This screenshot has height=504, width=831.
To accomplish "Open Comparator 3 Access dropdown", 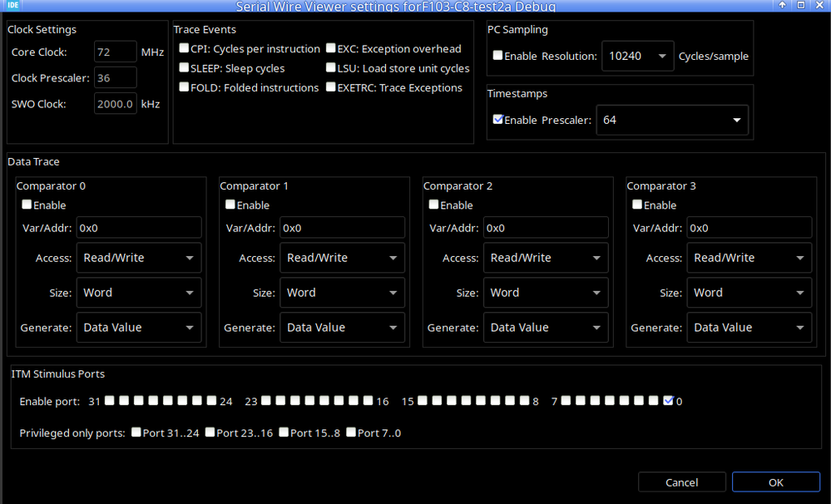I will click(x=749, y=258).
